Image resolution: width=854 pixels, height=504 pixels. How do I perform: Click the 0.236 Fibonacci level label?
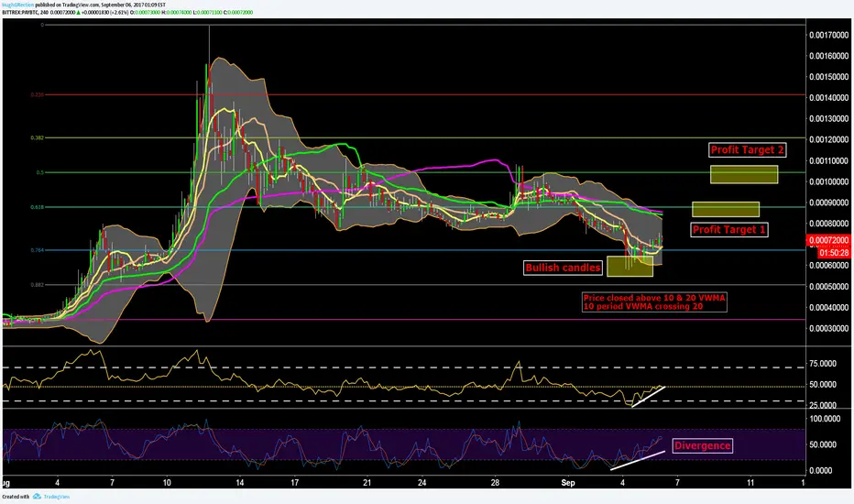point(37,94)
